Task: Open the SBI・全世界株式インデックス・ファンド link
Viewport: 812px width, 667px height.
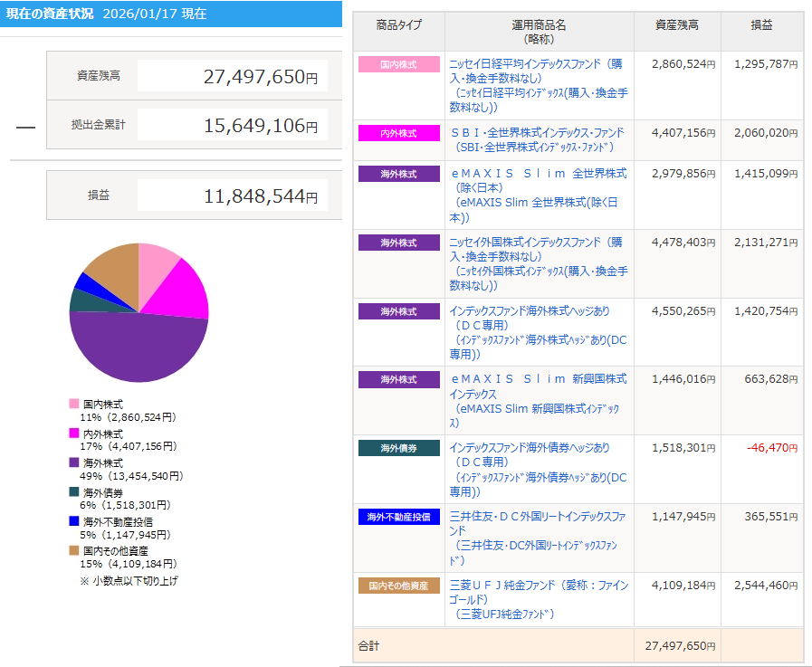Action: 537,133
